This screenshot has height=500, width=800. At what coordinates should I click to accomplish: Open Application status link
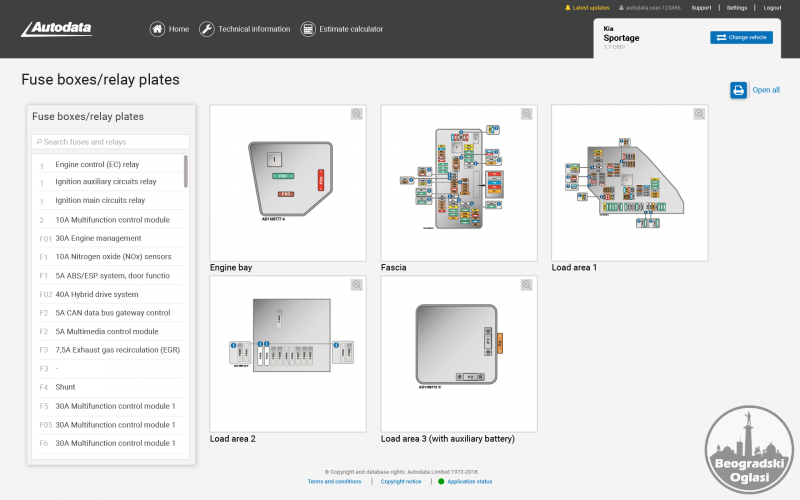point(469,481)
